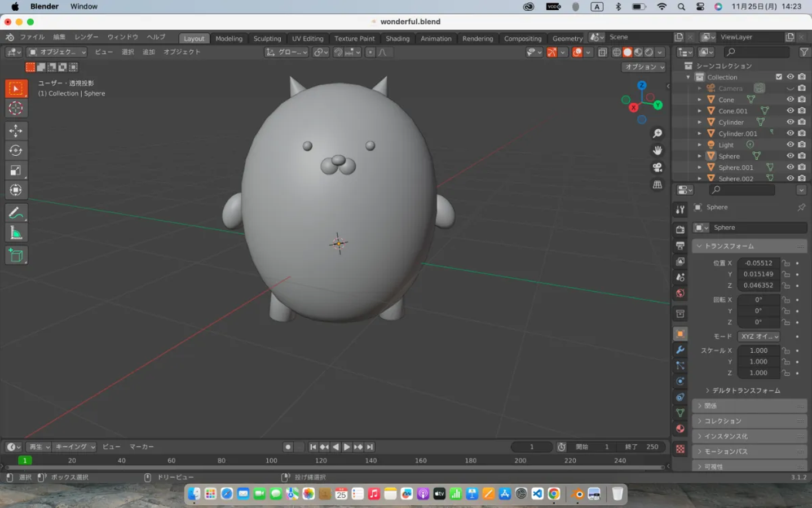The image size is (812, 508).
Task: Click the Scale X value slider
Action: (x=758, y=351)
